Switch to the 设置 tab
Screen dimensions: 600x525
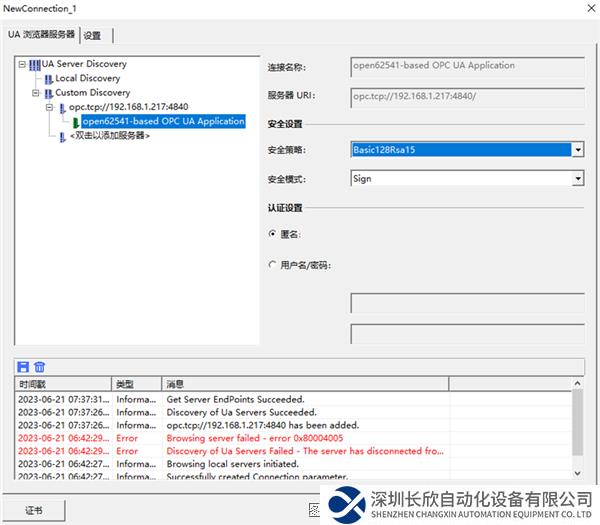(x=92, y=35)
